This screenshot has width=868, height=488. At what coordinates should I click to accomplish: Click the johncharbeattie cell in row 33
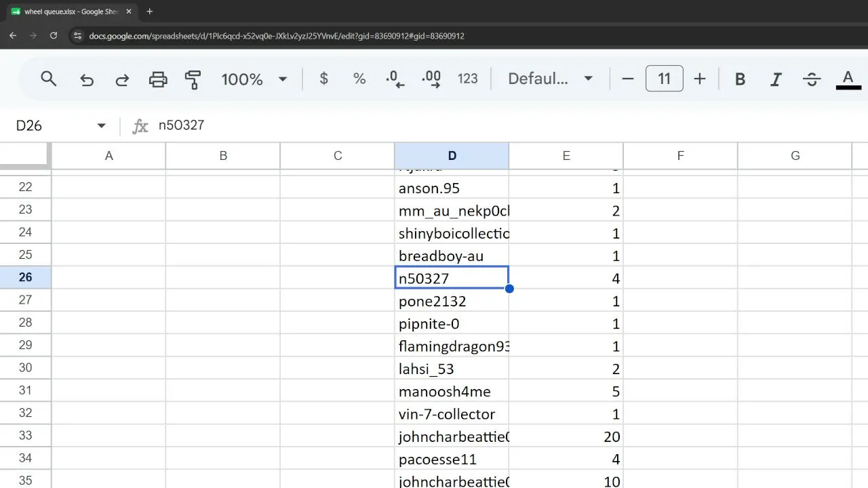click(x=452, y=436)
